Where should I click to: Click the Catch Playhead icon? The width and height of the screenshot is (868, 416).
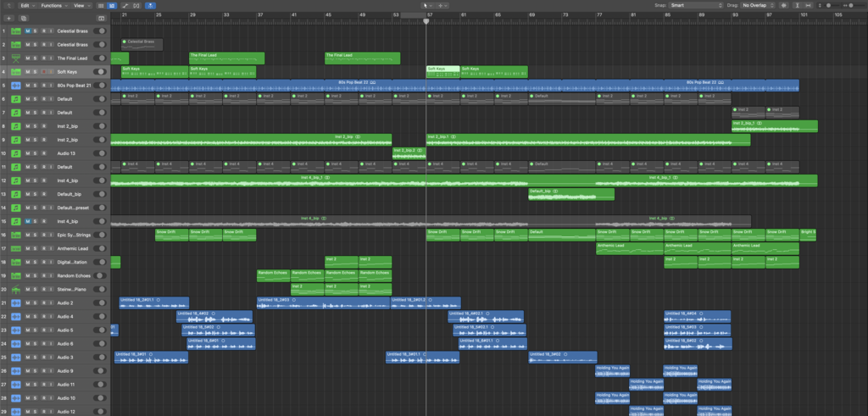click(x=150, y=5)
